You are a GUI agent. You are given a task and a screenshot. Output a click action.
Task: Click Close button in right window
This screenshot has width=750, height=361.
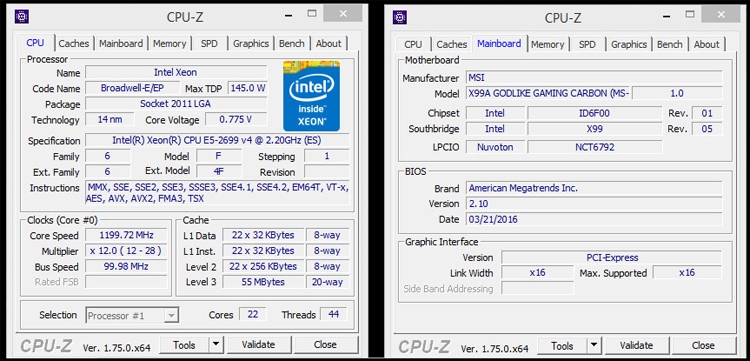[x=703, y=345]
